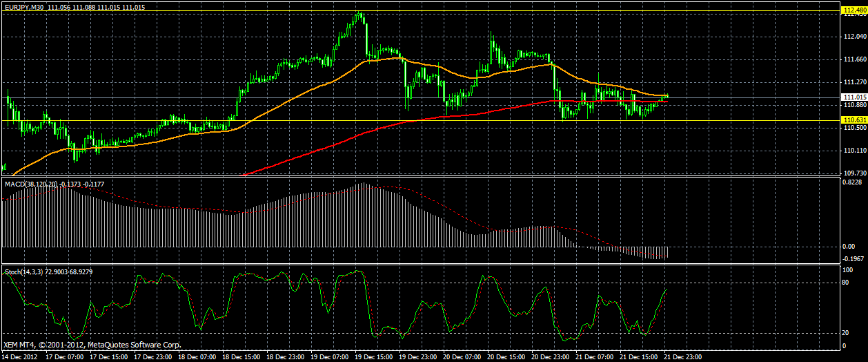Click the 110.880 price scale value
This screenshot has width=868, height=362.
(854, 105)
